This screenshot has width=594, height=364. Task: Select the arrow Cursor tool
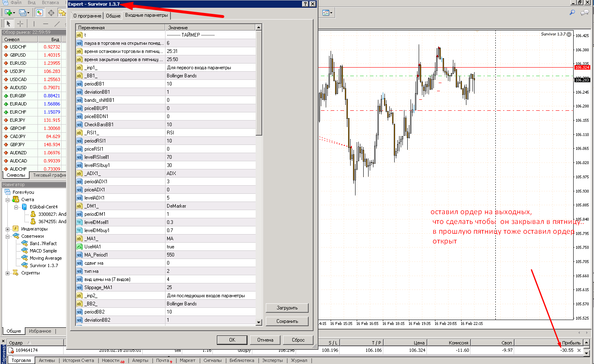click(9, 24)
